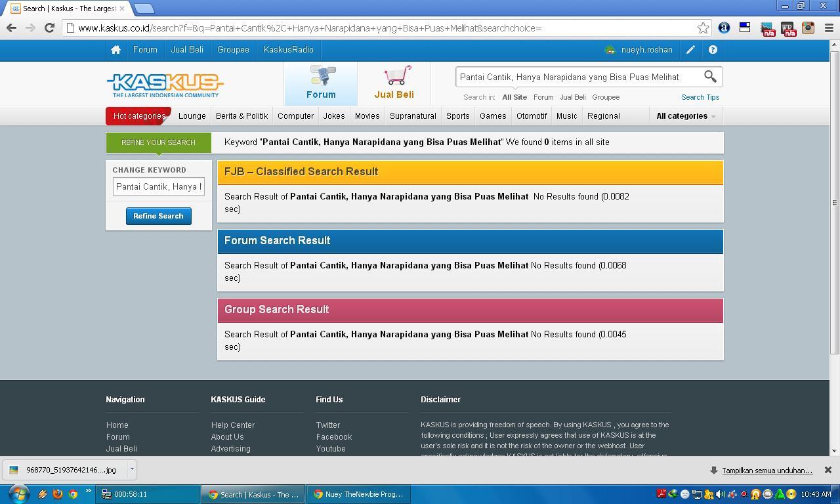Click the Refine Search button
The width and height of the screenshot is (840, 504).
(x=158, y=216)
